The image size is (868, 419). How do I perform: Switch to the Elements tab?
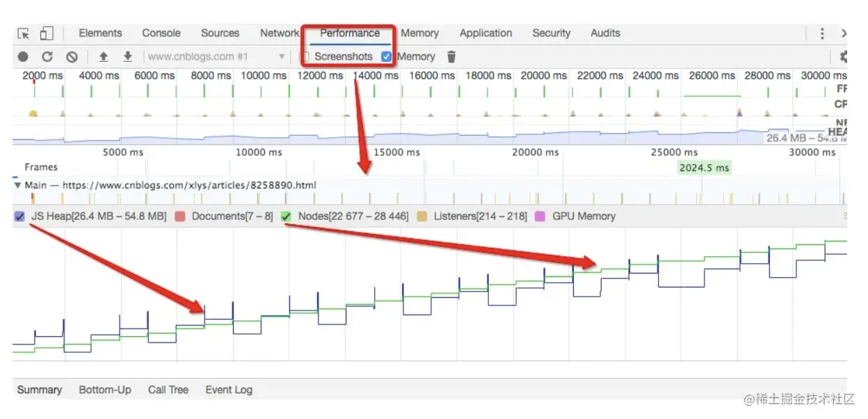point(100,33)
